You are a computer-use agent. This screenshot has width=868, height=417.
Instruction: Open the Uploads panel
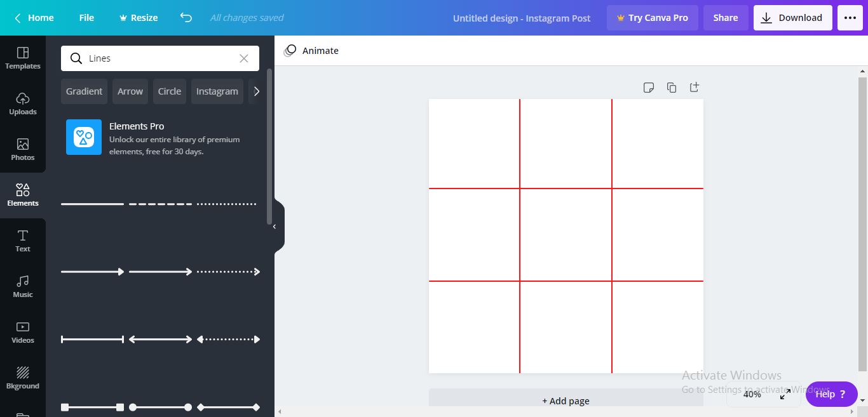point(23,103)
